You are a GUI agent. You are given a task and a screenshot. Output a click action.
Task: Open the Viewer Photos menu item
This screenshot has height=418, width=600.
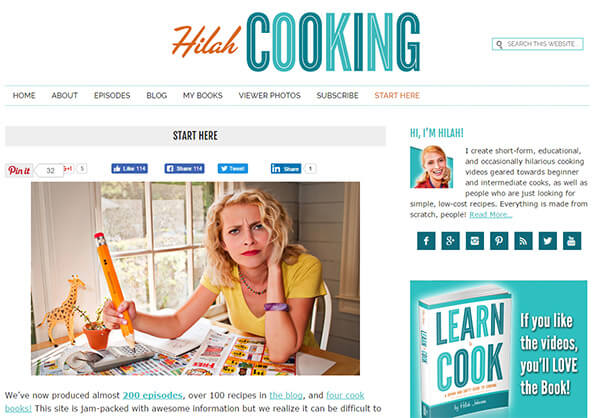pos(270,95)
